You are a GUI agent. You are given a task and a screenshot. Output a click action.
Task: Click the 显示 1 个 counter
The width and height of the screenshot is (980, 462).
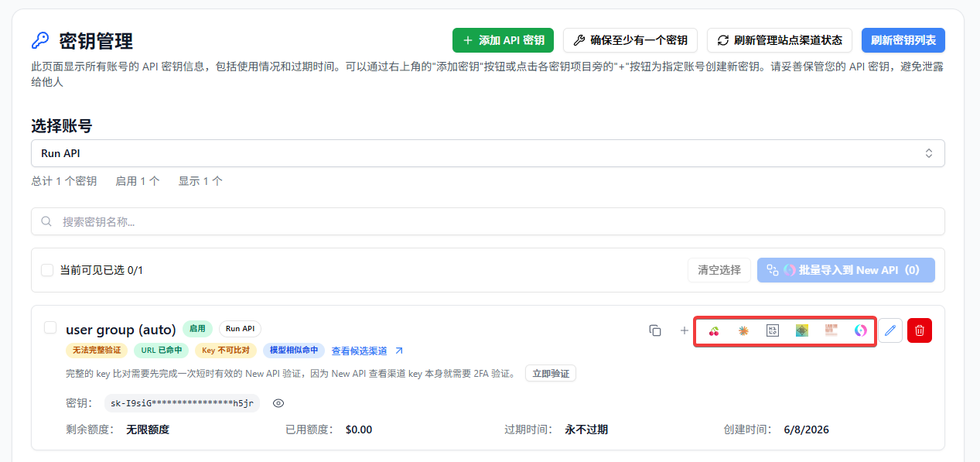click(x=200, y=181)
